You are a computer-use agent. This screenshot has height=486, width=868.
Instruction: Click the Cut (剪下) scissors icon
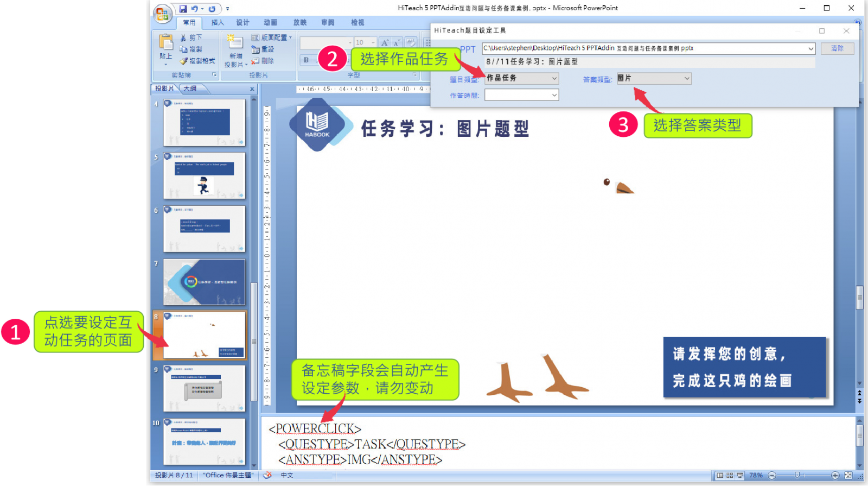click(183, 37)
